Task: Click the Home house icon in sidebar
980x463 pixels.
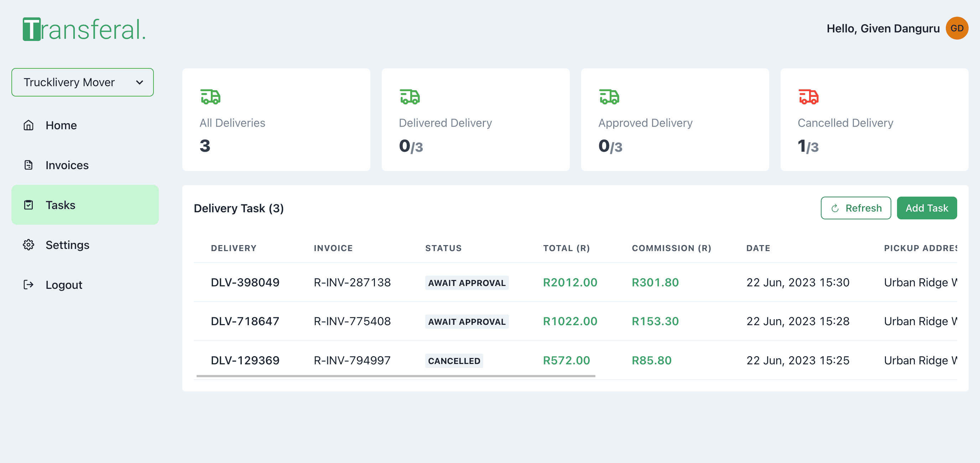Action: [x=28, y=125]
